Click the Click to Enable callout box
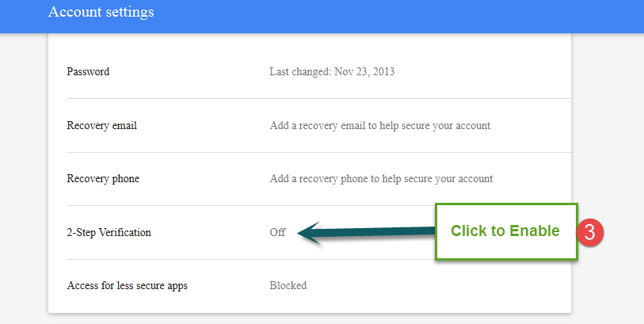Image resolution: width=644 pixels, height=324 pixels. point(506,231)
